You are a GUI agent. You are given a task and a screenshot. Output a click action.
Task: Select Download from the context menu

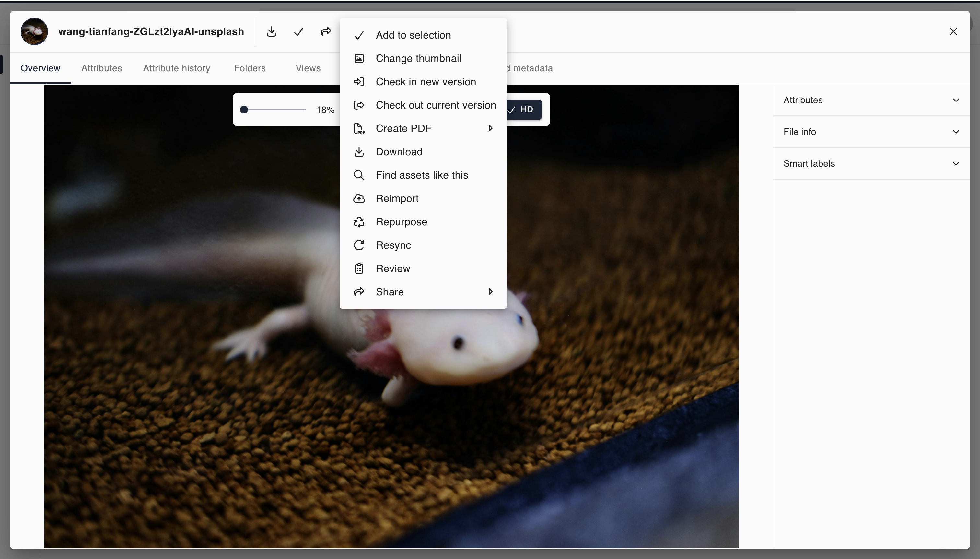pos(423,152)
